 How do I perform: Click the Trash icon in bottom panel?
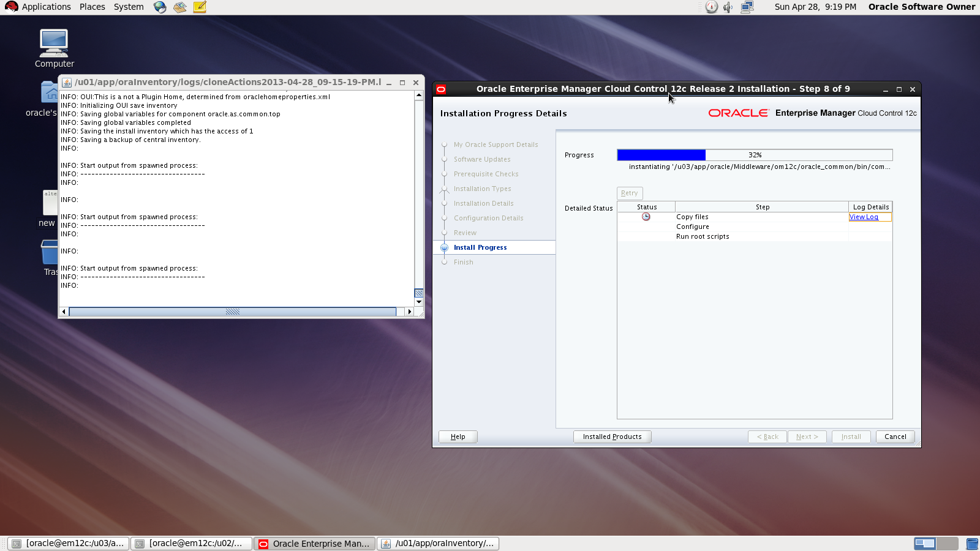(x=971, y=544)
